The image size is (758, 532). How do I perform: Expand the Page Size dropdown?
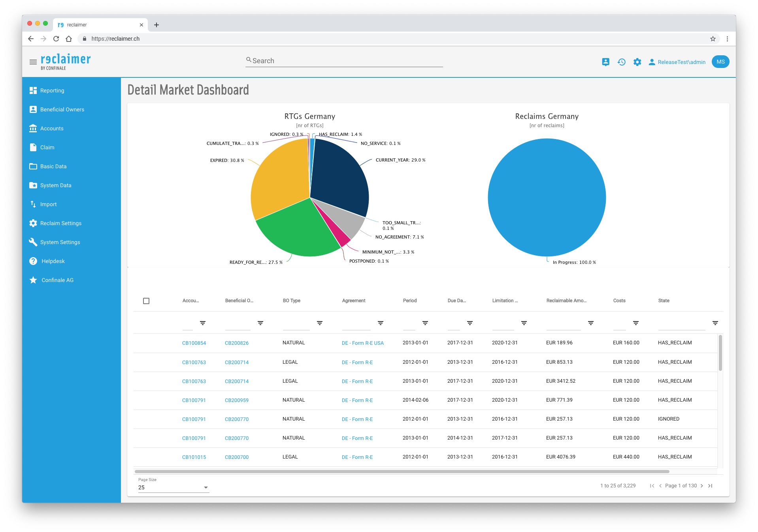(x=206, y=487)
